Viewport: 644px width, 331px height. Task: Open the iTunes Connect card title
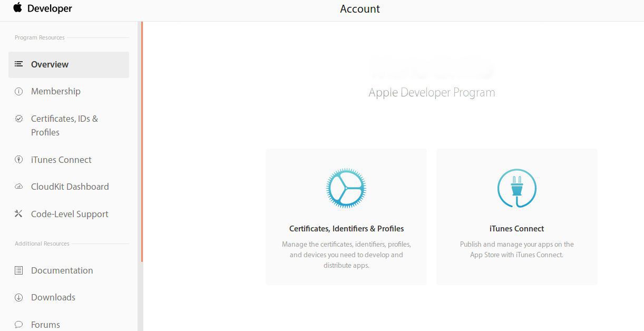click(x=517, y=229)
